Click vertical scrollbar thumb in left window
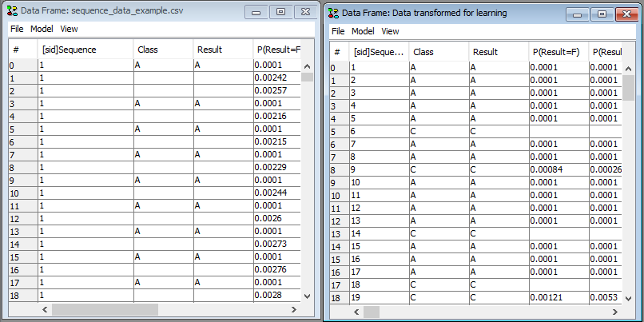 point(307,77)
